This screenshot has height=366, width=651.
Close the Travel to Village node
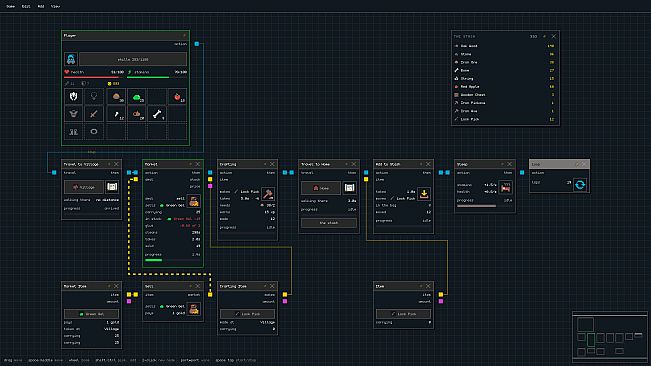[x=117, y=164]
